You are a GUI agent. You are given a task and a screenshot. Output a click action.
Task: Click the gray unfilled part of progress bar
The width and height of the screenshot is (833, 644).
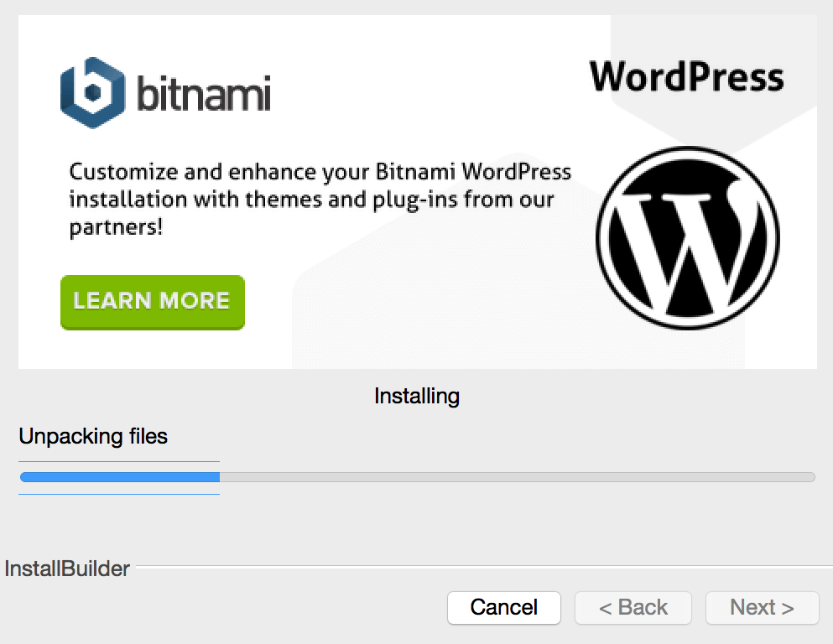(518, 477)
